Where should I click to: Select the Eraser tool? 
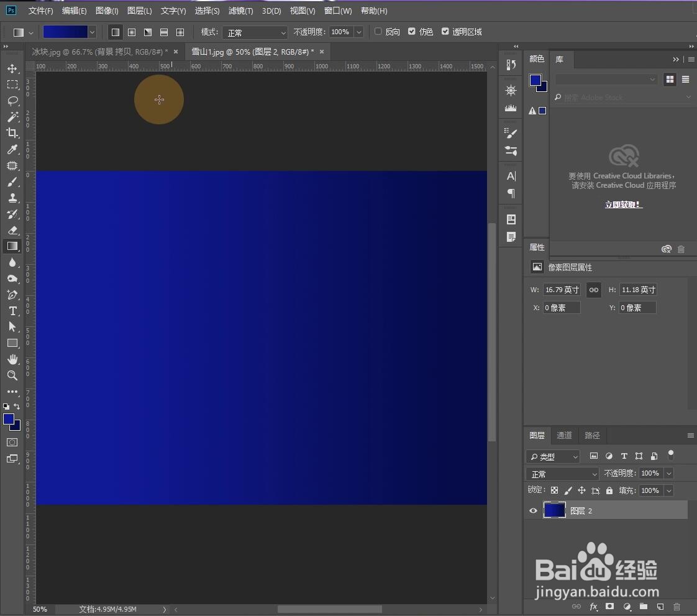pyautogui.click(x=12, y=230)
